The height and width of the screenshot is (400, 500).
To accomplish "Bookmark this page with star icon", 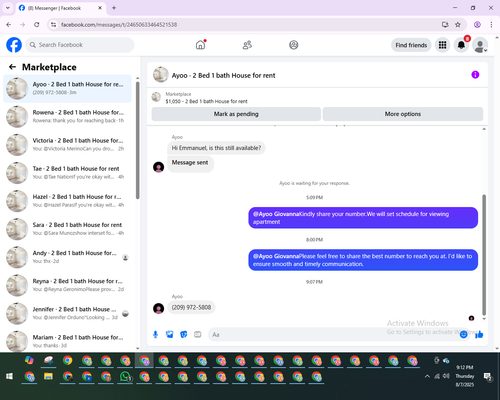I will [458, 25].
